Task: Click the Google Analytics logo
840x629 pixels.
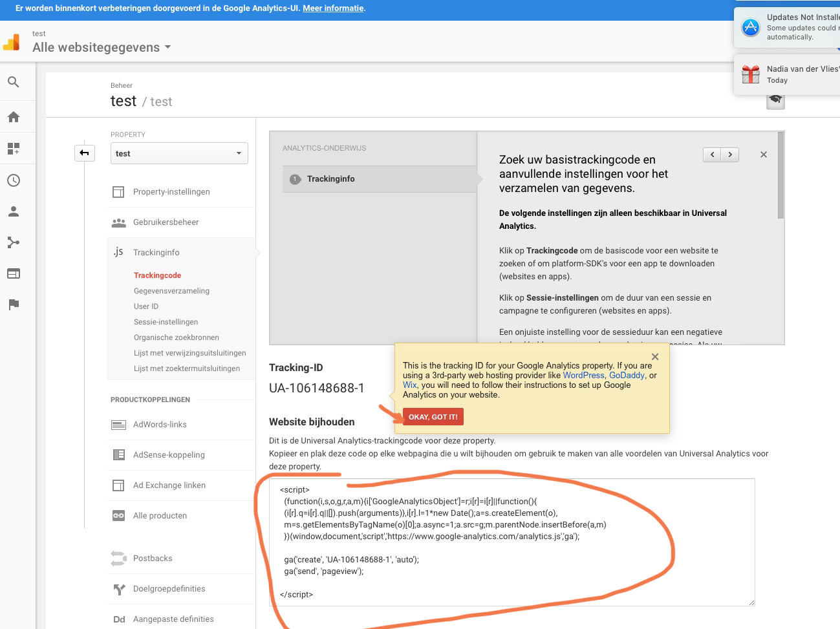Action: (12, 43)
